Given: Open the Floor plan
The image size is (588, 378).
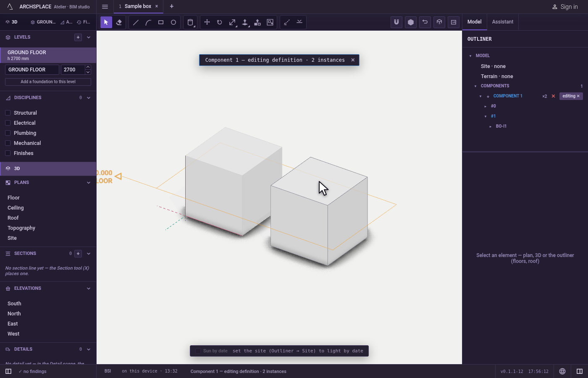Looking at the screenshot, I should coord(13,198).
